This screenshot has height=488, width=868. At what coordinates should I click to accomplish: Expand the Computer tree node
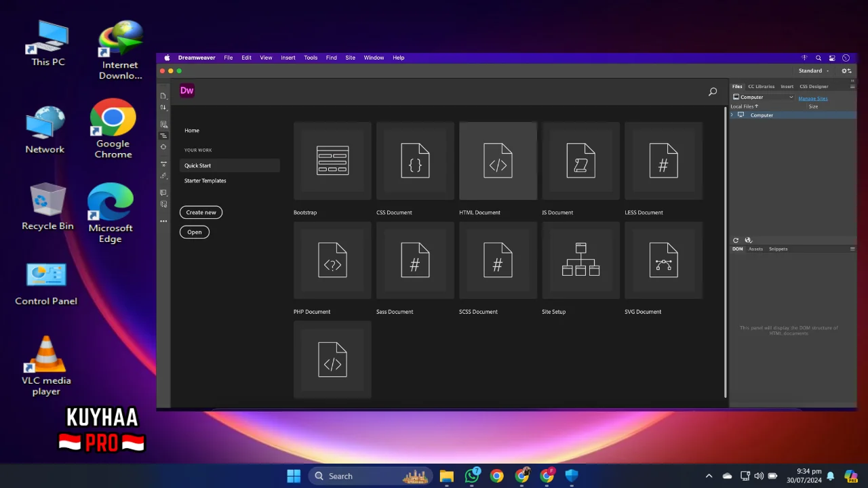pos(732,115)
